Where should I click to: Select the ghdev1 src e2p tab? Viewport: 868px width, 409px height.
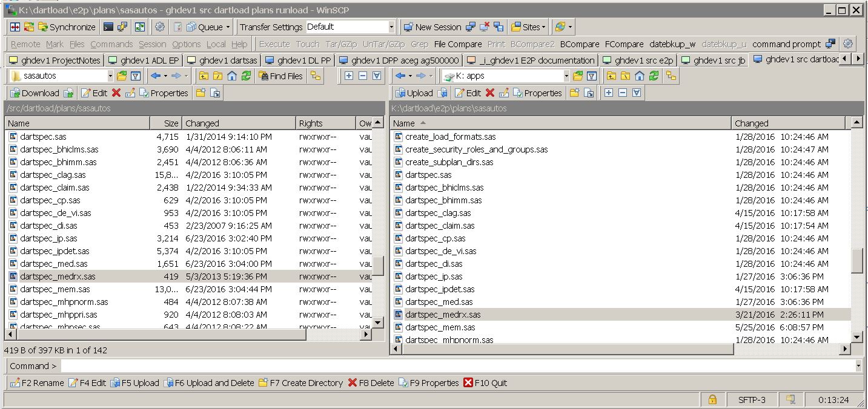(x=637, y=61)
